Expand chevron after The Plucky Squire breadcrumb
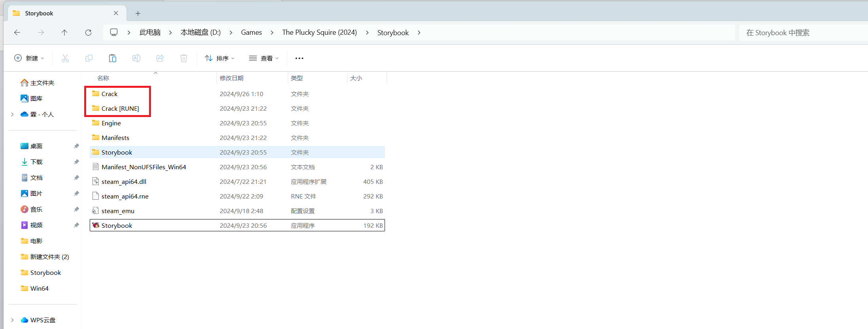This screenshot has width=868, height=329. pos(367,32)
